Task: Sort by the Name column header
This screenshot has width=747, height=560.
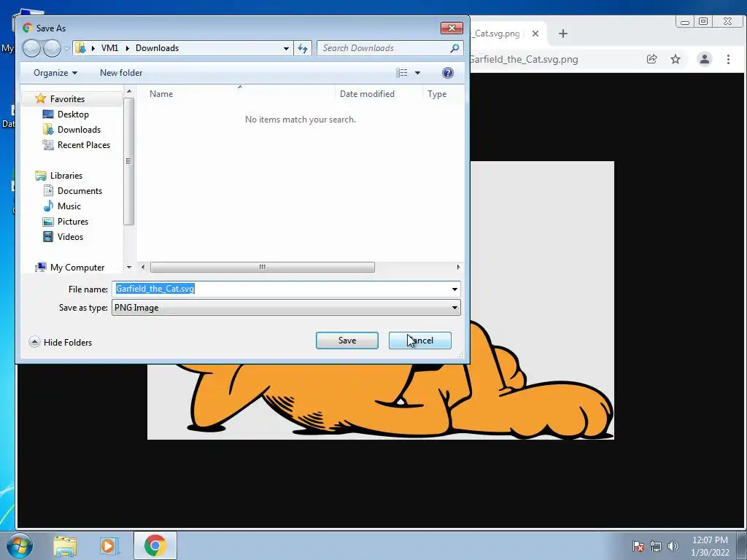Action: coord(161,94)
